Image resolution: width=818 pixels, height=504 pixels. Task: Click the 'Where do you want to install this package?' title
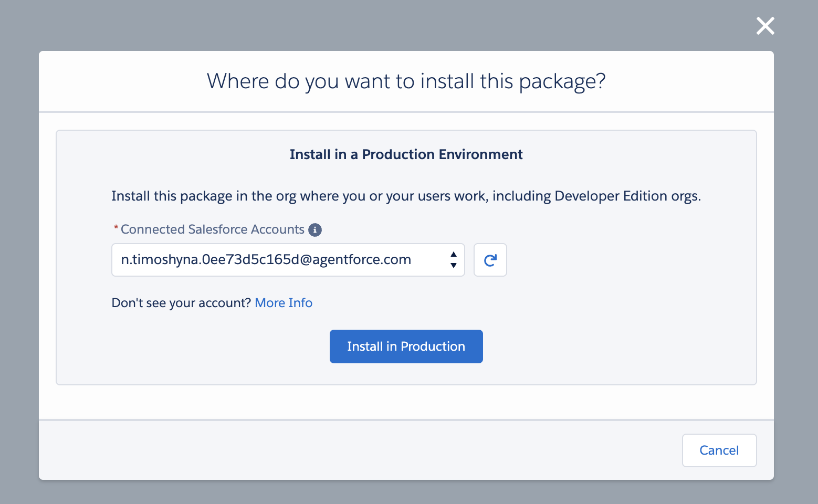406,81
